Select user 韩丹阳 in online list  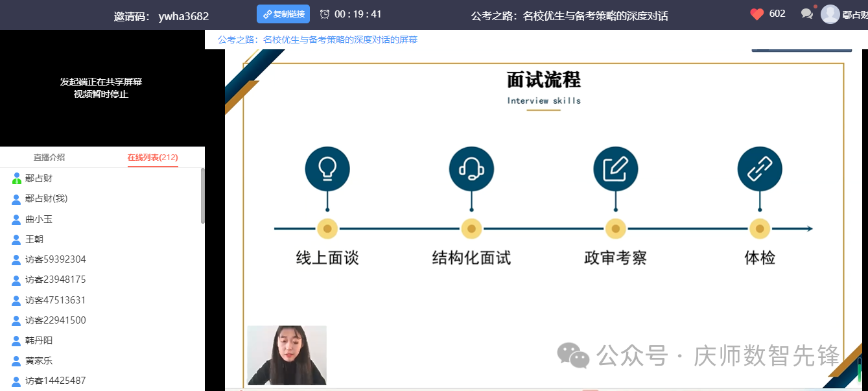click(x=39, y=340)
